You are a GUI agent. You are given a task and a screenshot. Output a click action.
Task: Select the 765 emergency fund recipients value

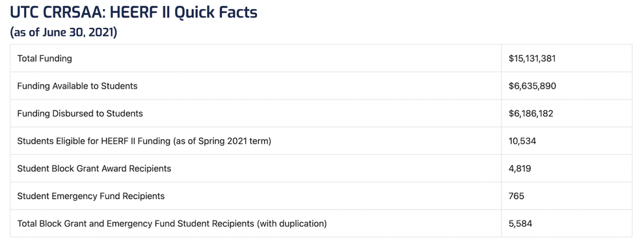[x=517, y=196]
